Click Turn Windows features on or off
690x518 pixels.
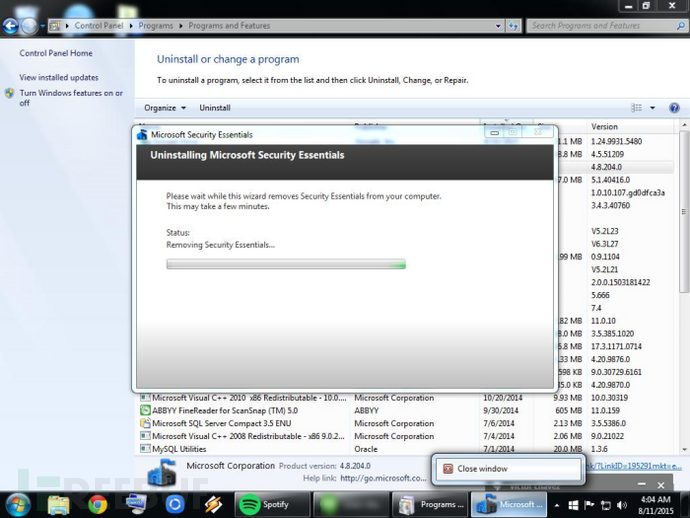click(x=71, y=98)
